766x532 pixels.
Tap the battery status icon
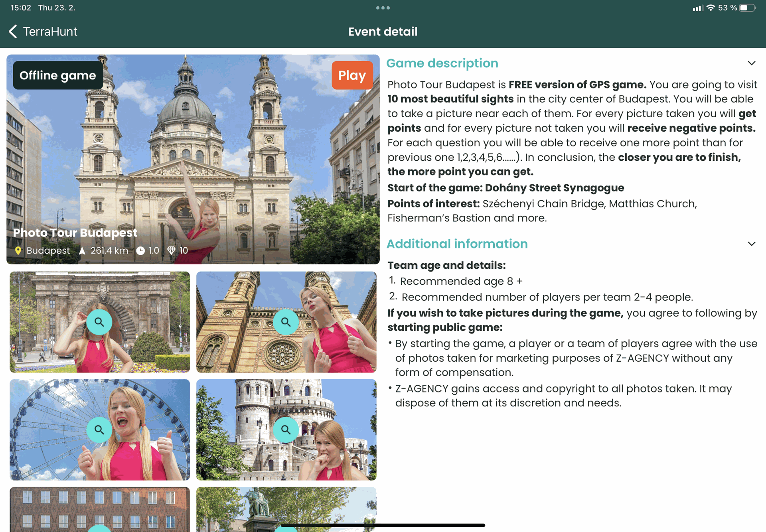747,8
